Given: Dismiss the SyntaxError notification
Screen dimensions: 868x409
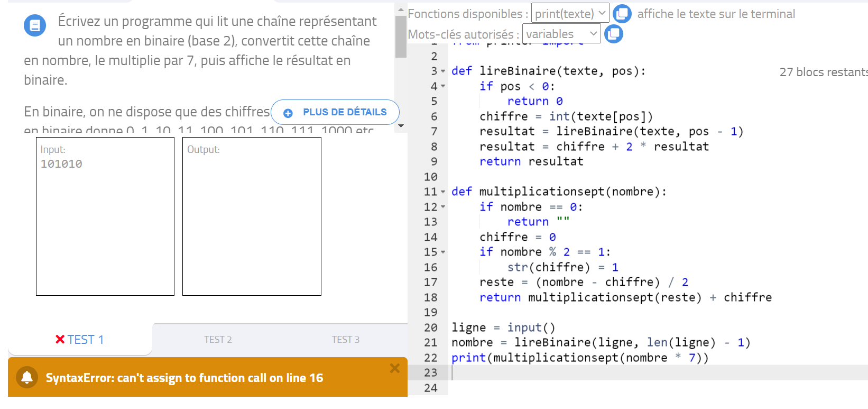Looking at the screenshot, I should (x=394, y=368).
